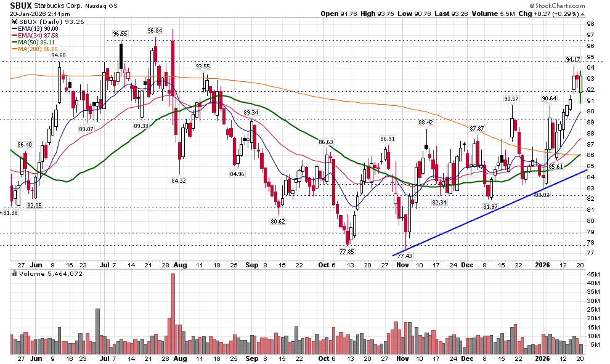This screenshot has width=610, height=364.
Task: Click the SBUX ticker symbol title
Action: 22,4
